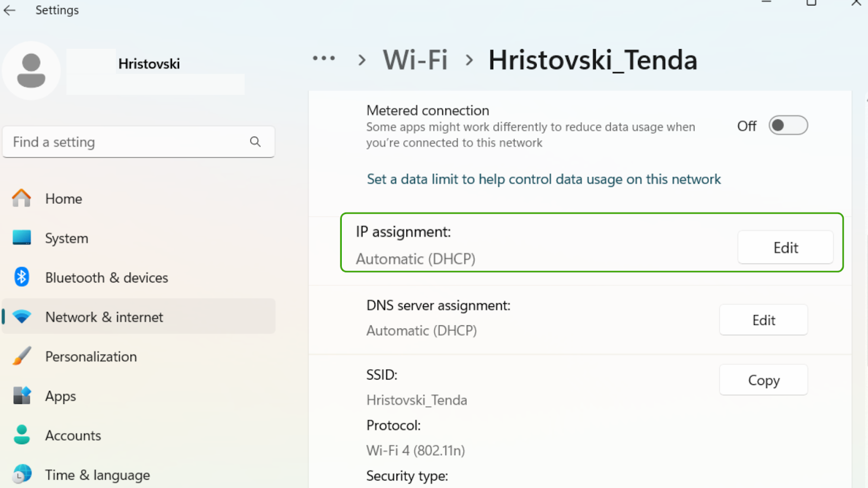Viewport: 868px width, 488px height.
Task: Click the Apps icon in sidebar
Action: [x=22, y=396]
